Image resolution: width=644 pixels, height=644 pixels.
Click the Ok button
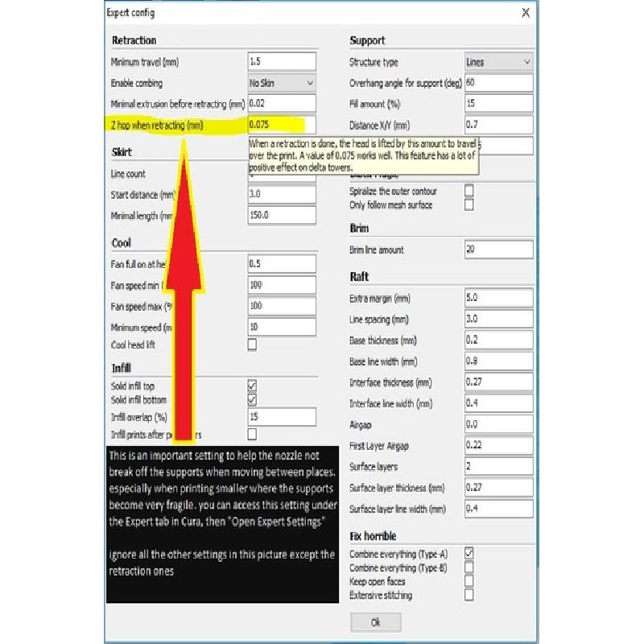tap(376, 621)
